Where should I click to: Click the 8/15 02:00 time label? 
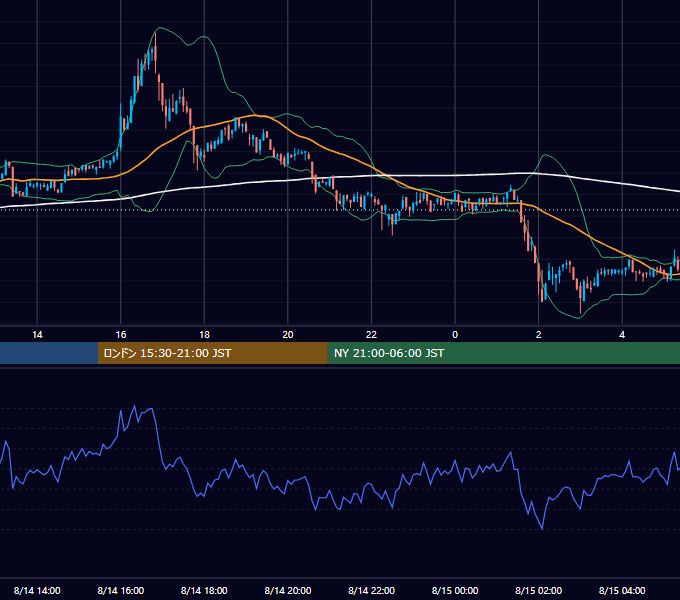(539, 590)
